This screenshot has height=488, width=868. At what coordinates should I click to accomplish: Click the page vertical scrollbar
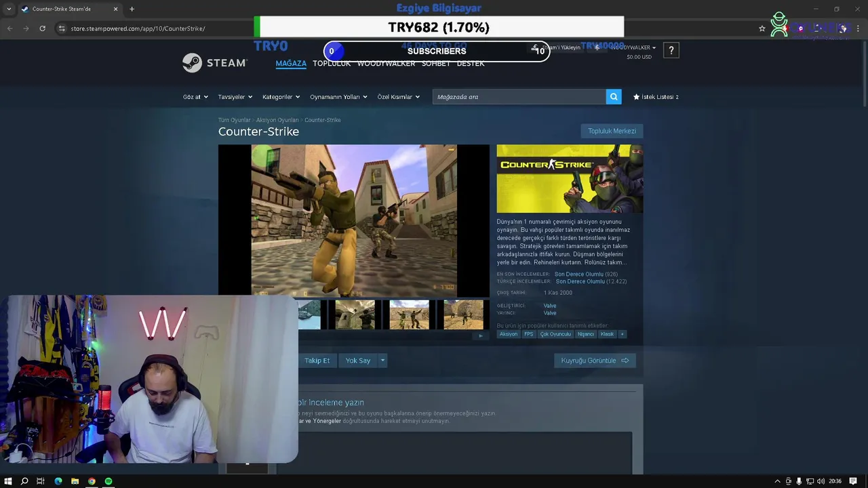(865, 75)
